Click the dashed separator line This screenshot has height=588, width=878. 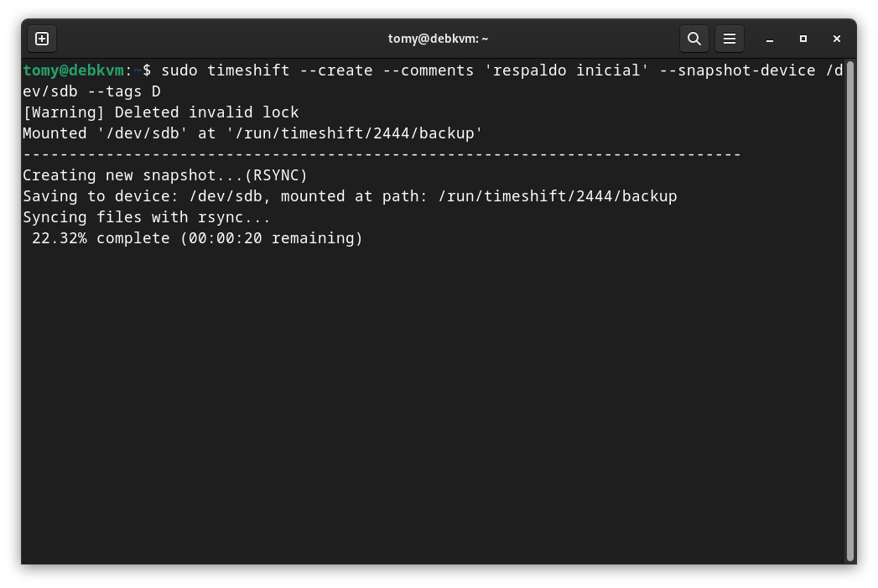click(382, 154)
